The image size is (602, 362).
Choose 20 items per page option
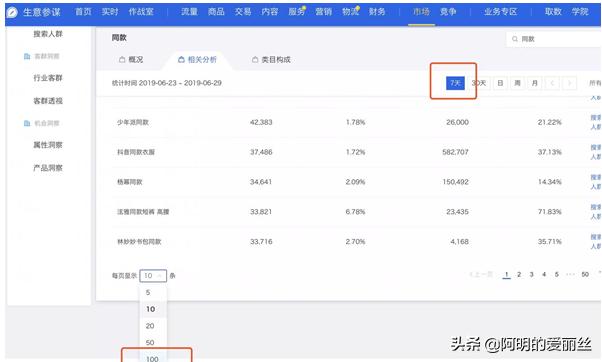pyautogui.click(x=153, y=326)
